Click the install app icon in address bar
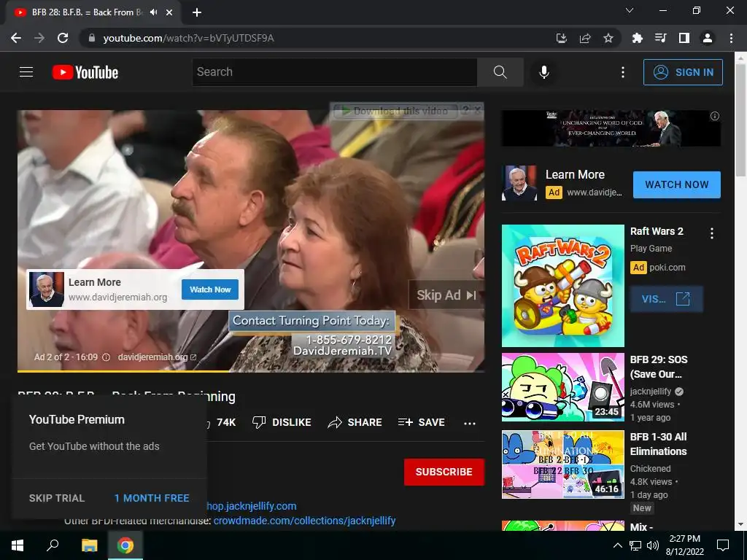Screen dimensions: 747x560 tap(562, 38)
